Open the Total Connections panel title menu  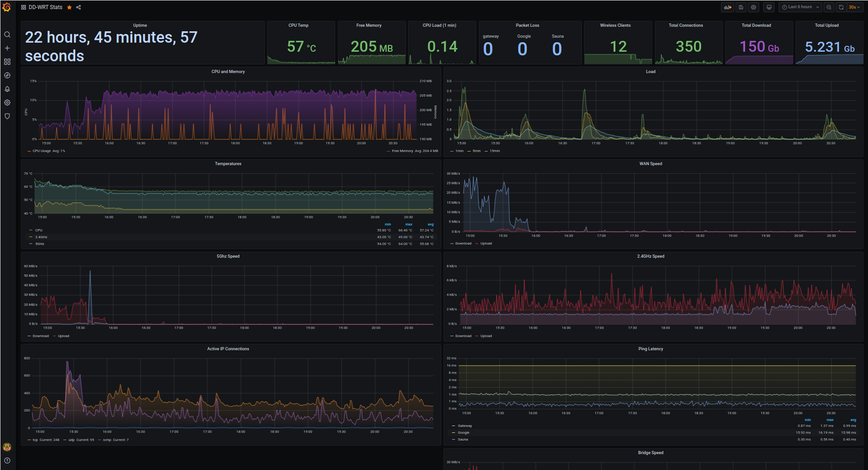[x=686, y=25]
